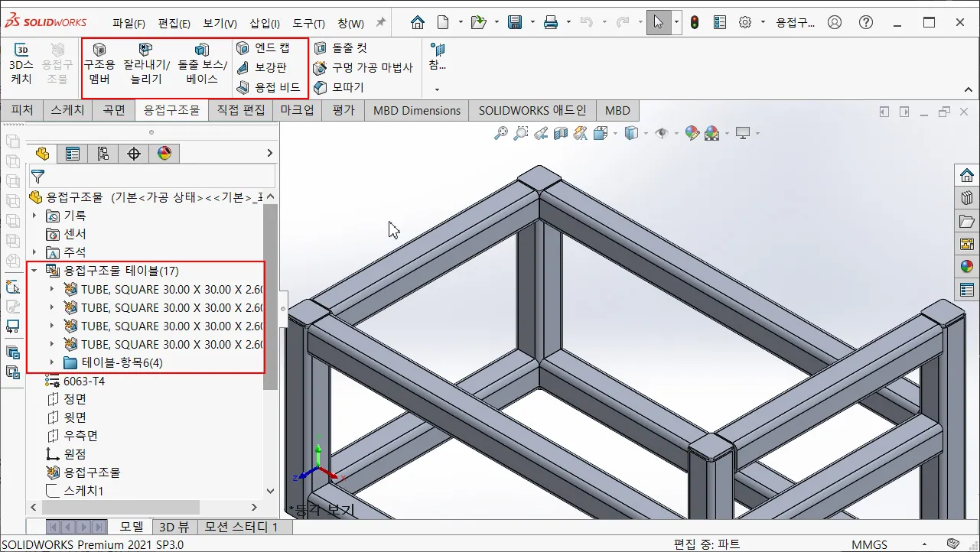
Task: Expand the 기록 history folder
Action: (x=34, y=216)
